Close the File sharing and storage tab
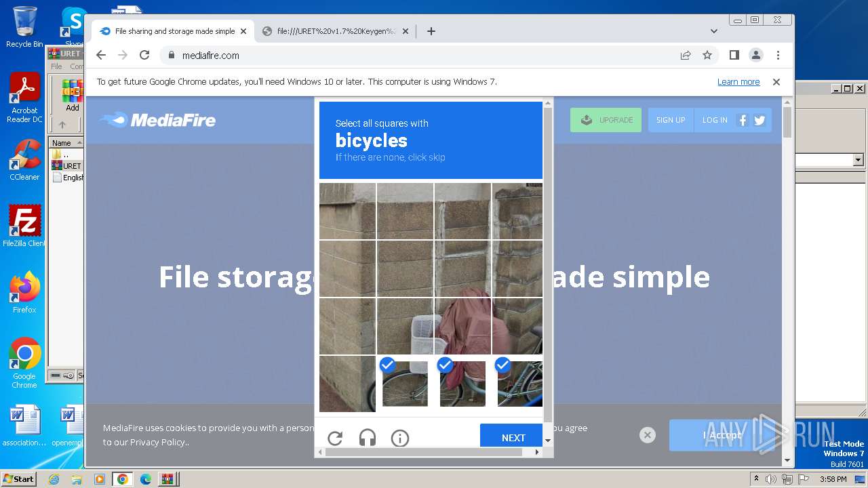This screenshot has width=868, height=488. [x=243, y=31]
